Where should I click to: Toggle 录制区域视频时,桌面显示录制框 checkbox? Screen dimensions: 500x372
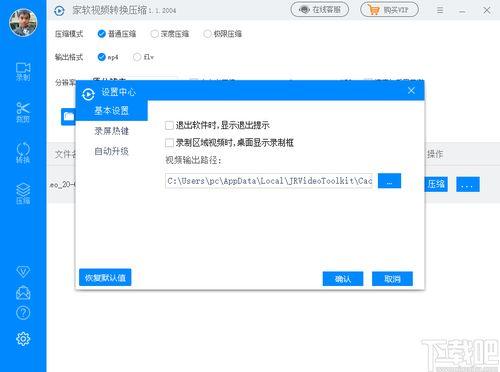[x=169, y=143]
